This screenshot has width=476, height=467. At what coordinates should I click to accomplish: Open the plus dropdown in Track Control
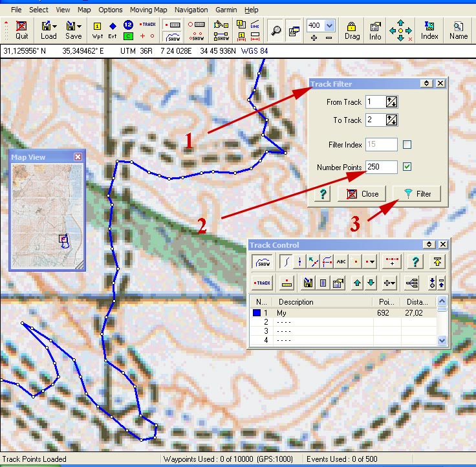click(389, 283)
